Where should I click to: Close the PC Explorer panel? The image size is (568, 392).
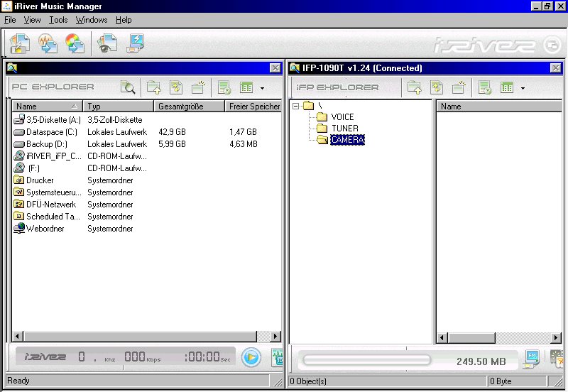(x=275, y=67)
